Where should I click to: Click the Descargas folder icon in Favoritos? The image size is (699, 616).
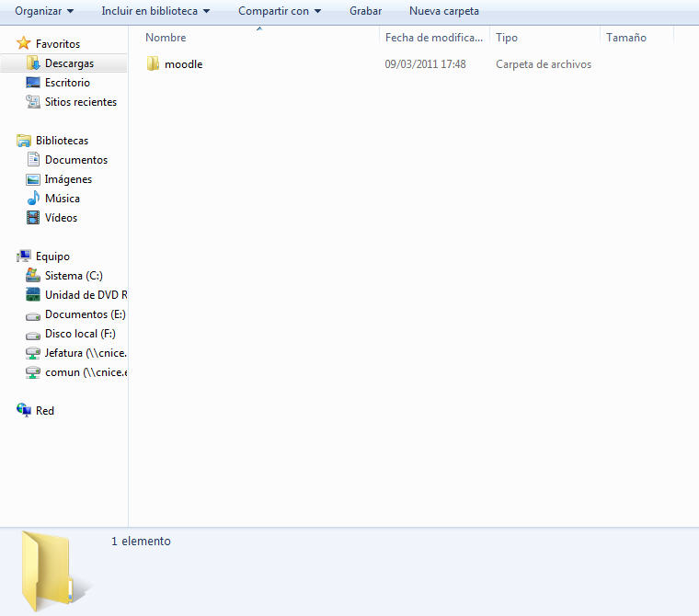(33, 63)
